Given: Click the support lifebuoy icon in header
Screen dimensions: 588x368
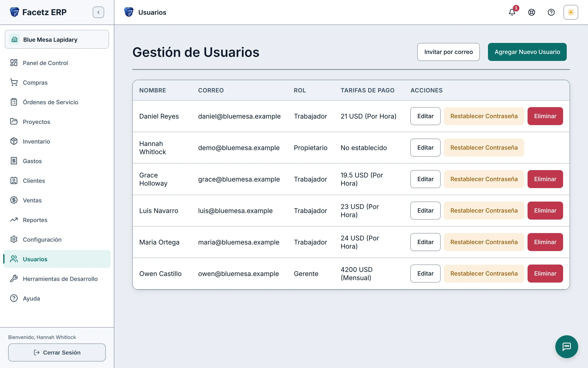Looking at the screenshot, I should 532,12.
